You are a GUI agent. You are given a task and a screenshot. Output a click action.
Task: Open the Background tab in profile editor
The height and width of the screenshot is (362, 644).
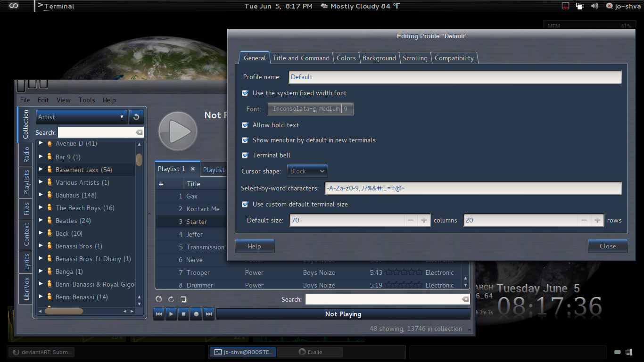point(379,58)
